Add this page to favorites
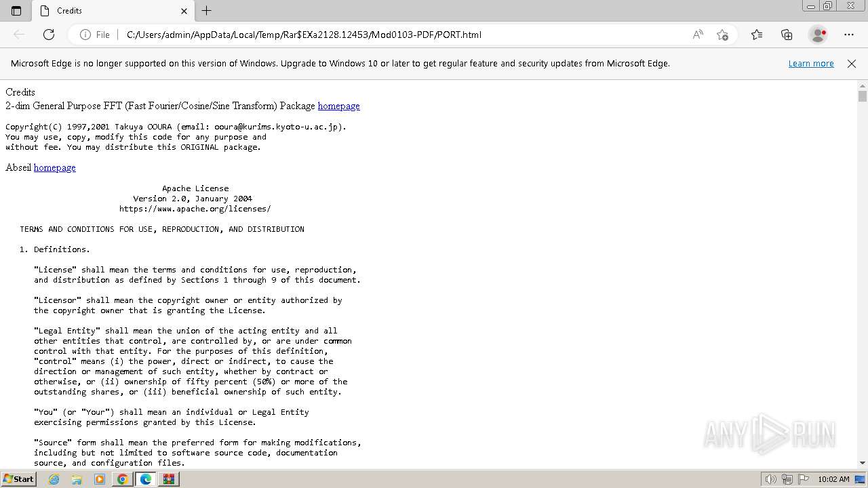This screenshot has height=488, width=868. click(x=722, y=35)
